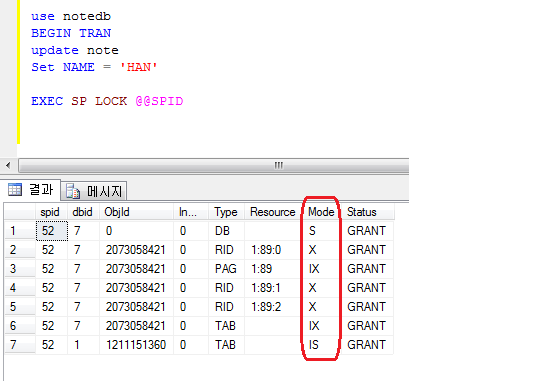Click the TAB type cell in row 6
Viewport: 548px width, 381px height.
tap(226, 326)
